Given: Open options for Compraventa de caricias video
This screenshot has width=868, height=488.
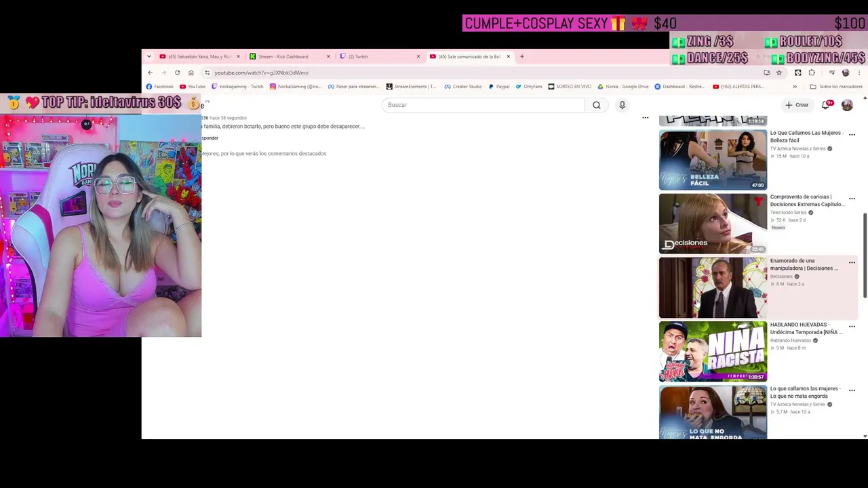Looking at the screenshot, I should tap(852, 199).
